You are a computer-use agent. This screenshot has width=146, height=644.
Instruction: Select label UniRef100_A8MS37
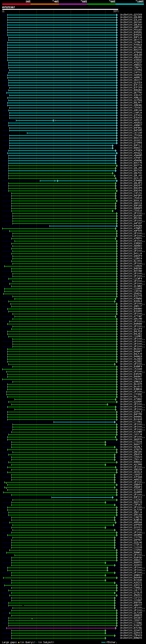131,120
